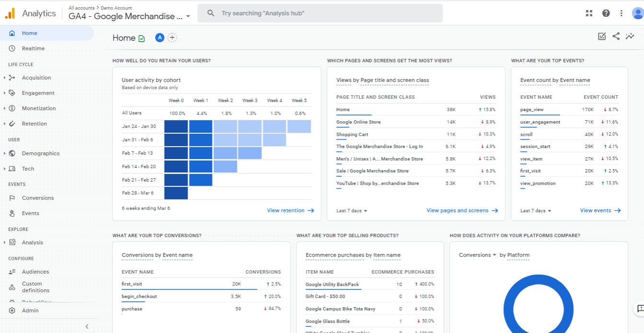Click the Retention icon in the sidebar
The width and height of the screenshot is (644, 333).
pos(12,124)
